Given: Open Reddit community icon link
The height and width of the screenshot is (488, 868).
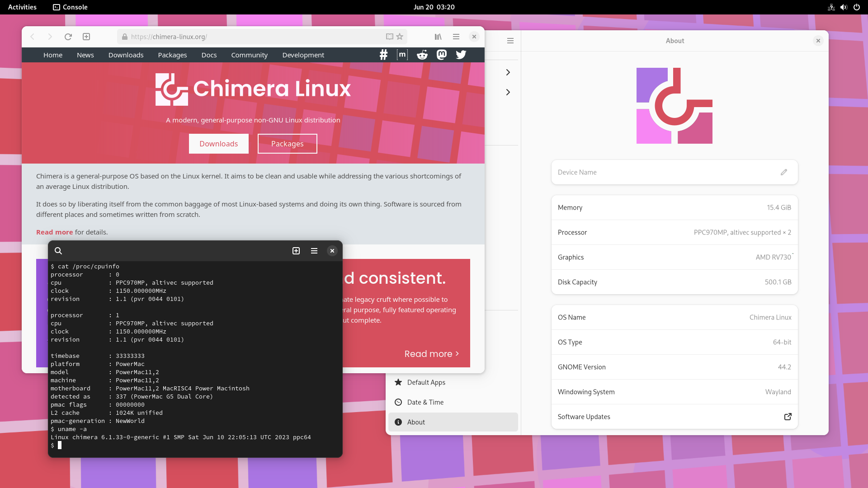Looking at the screenshot, I should pos(422,55).
